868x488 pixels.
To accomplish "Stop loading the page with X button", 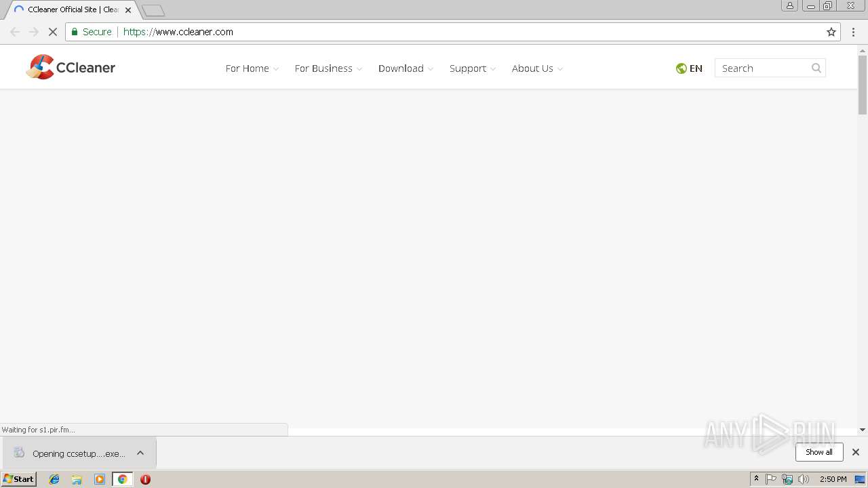I will click(x=52, y=32).
